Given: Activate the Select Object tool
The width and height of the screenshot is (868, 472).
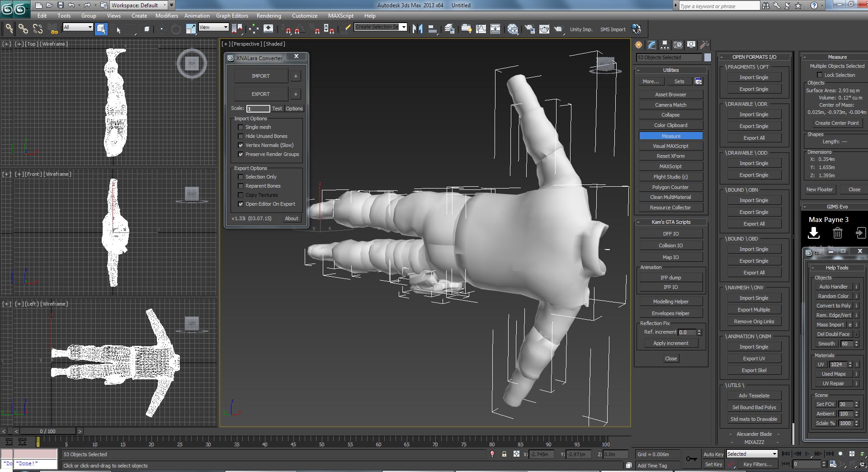Looking at the screenshot, I should 101,29.
